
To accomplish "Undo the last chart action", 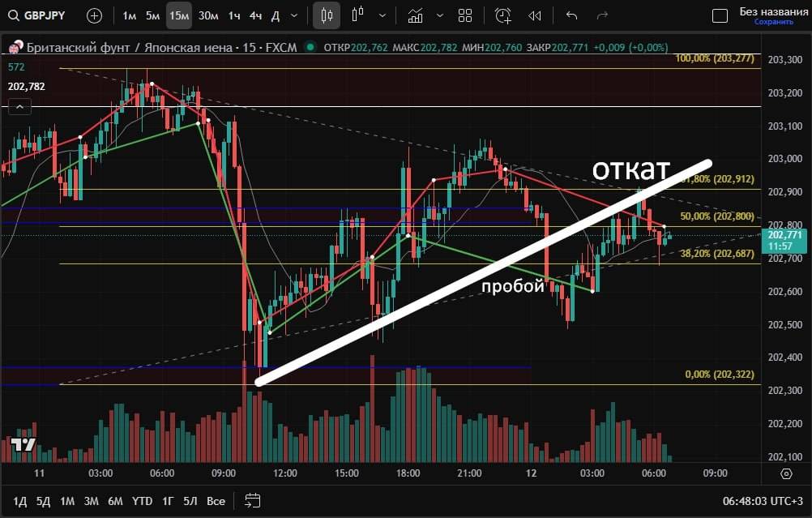I will point(571,15).
